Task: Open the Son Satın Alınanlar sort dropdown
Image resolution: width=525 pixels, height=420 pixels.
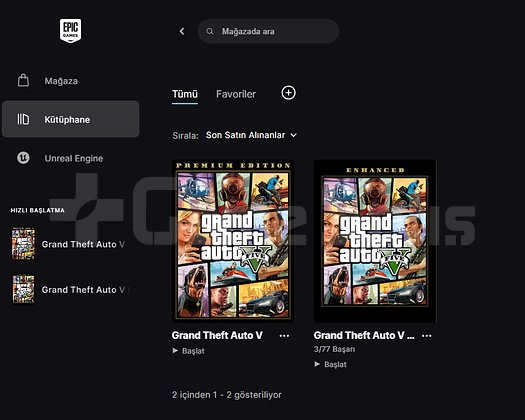Action: point(251,135)
